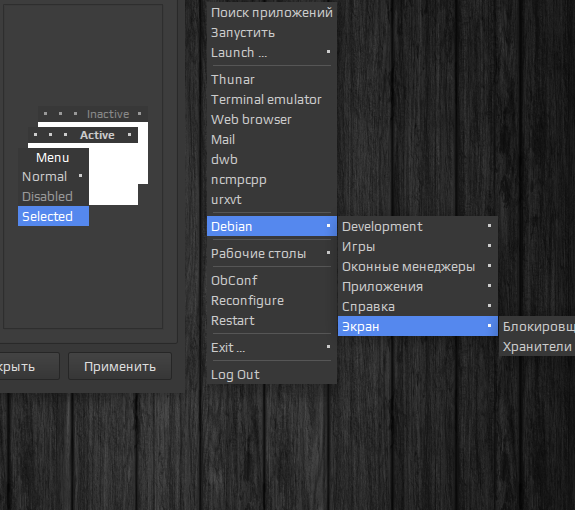Screen dimensions: 575x510
Task: Open the Debian submenu entry
Action: coord(272,226)
